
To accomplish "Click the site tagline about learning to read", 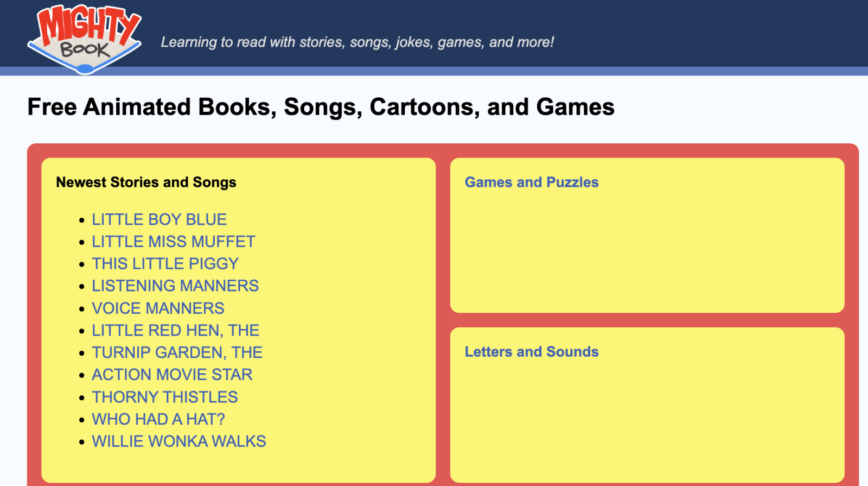I will tap(357, 42).
